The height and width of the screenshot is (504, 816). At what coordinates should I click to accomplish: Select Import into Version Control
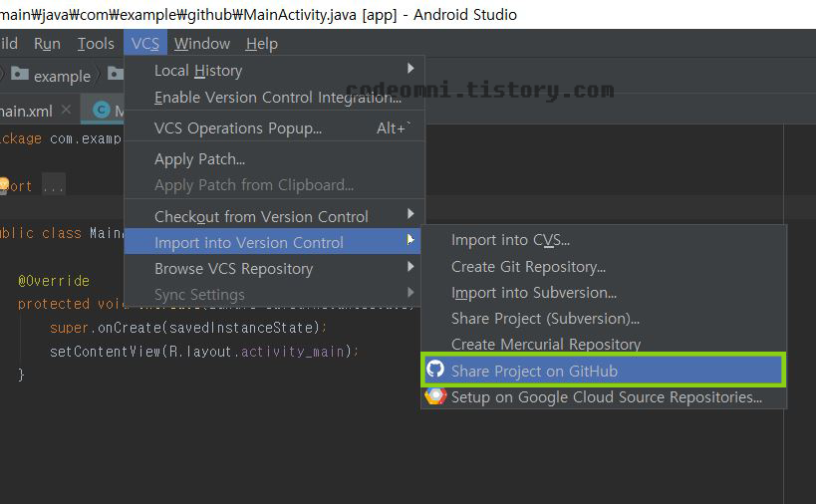272,242
